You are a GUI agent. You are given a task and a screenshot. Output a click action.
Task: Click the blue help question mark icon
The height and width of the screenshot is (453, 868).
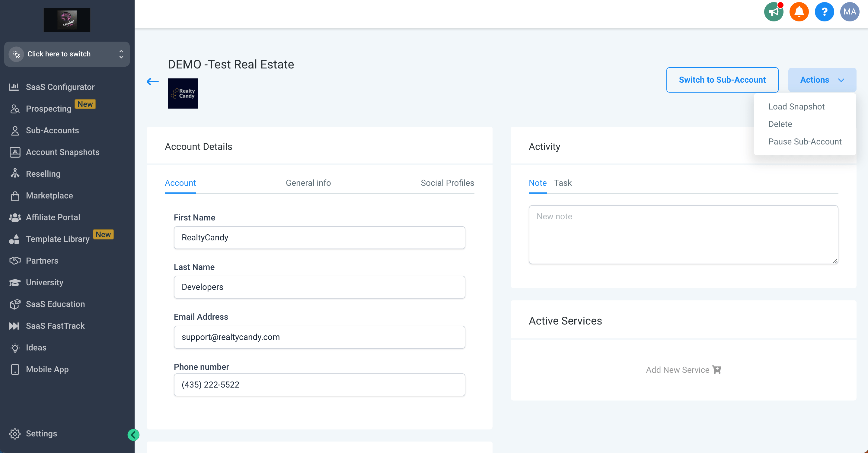tap(824, 12)
